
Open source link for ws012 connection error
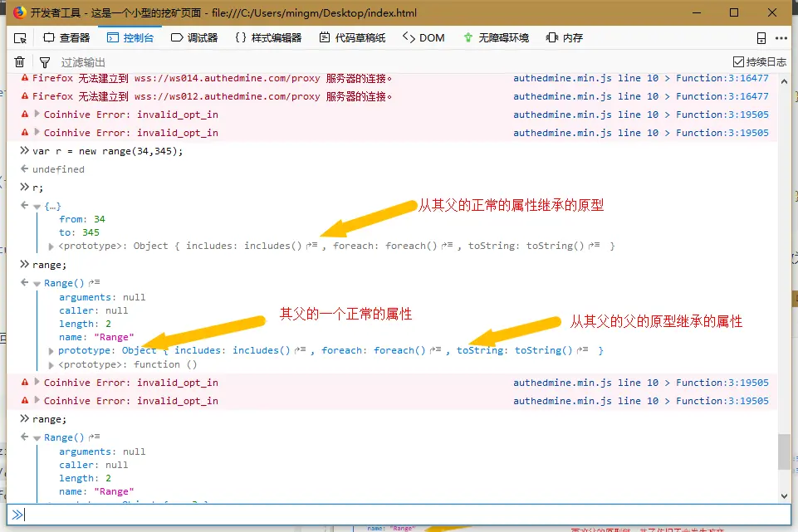click(x=641, y=96)
